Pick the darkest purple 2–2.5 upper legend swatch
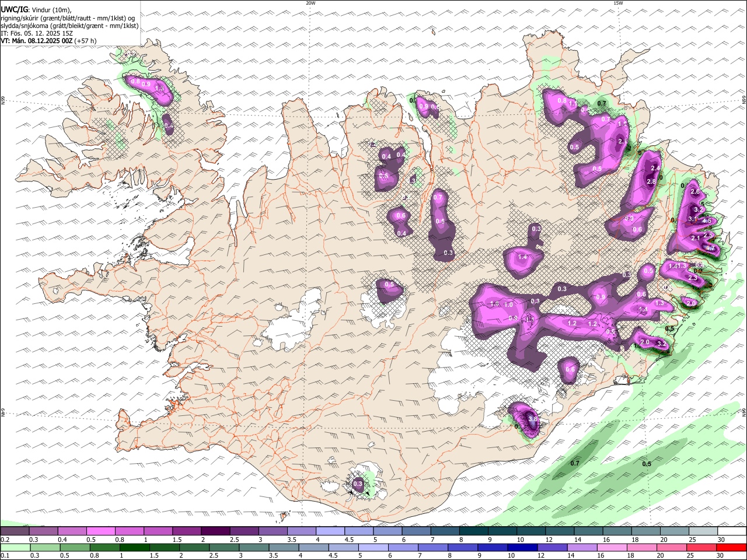Image resolution: width=747 pixels, height=560 pixels. point(215,531)
